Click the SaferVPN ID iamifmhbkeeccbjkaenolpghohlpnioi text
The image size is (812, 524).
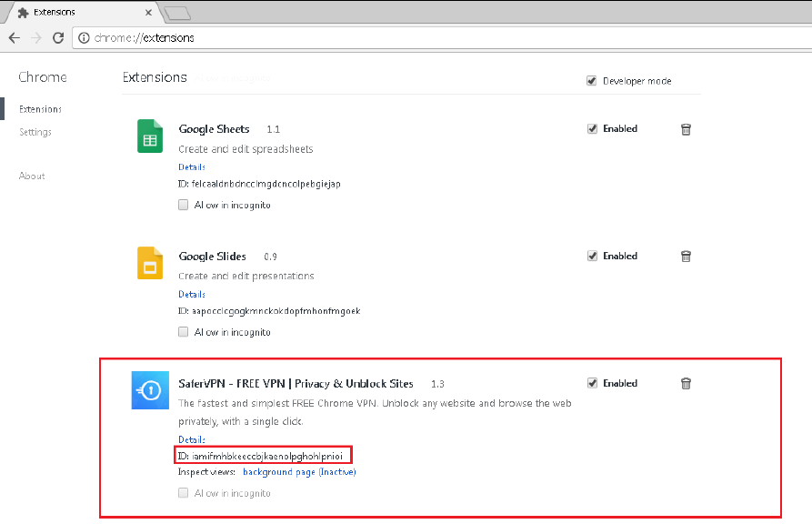tap(260, 456)
